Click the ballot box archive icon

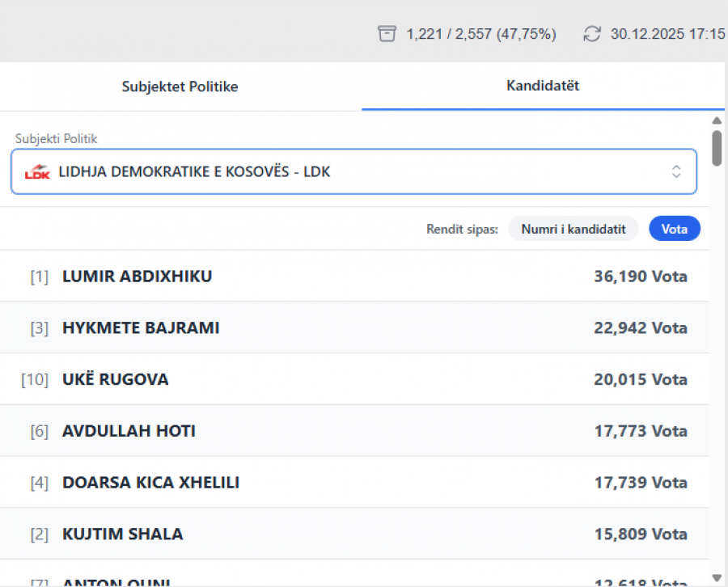pos(387,34)
